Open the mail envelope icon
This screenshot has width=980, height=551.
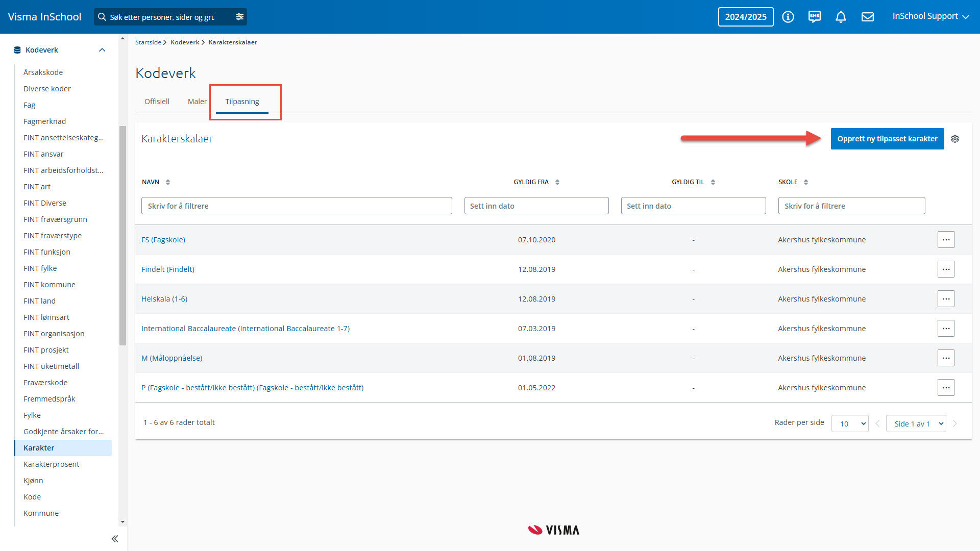pos(868,17)
